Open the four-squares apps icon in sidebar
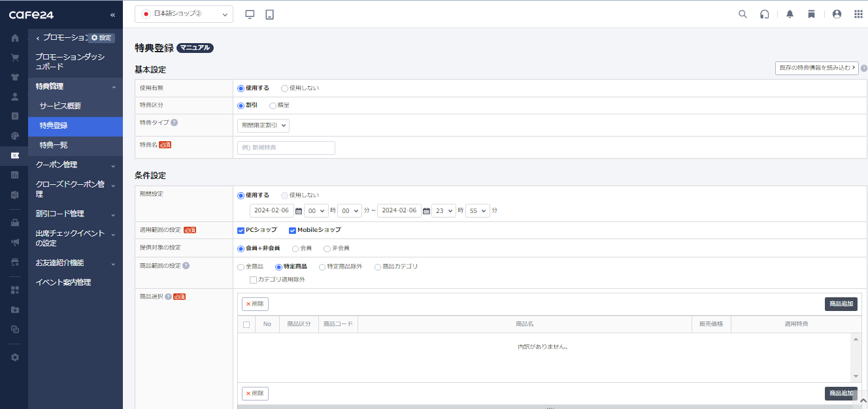This screenshot has height=409, width=868. tap(14, 289)
